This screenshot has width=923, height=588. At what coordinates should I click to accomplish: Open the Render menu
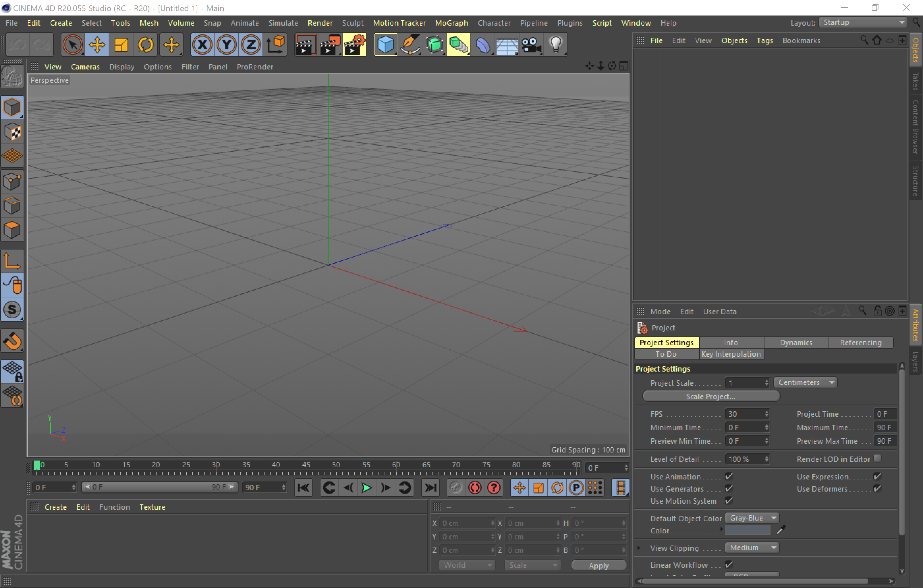[320, 23]
